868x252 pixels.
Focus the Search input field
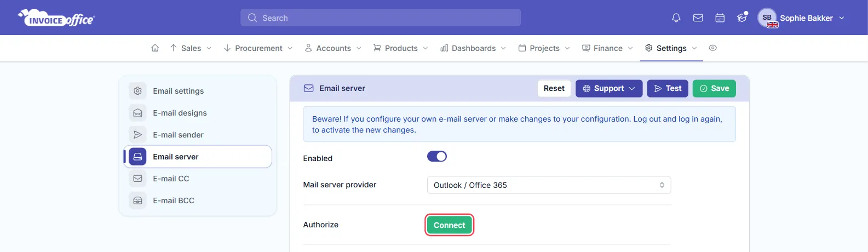point(381,18)
